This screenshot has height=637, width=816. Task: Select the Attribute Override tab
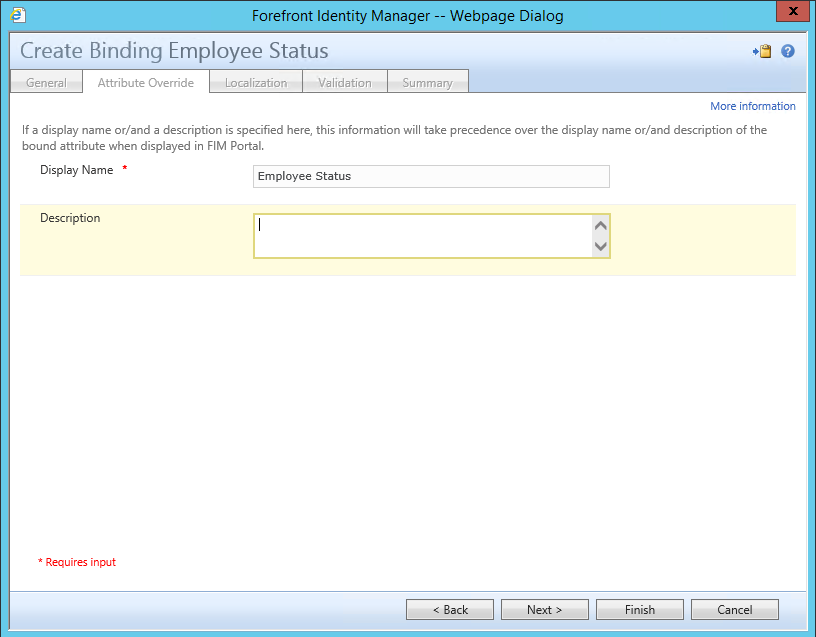[146, 82]
